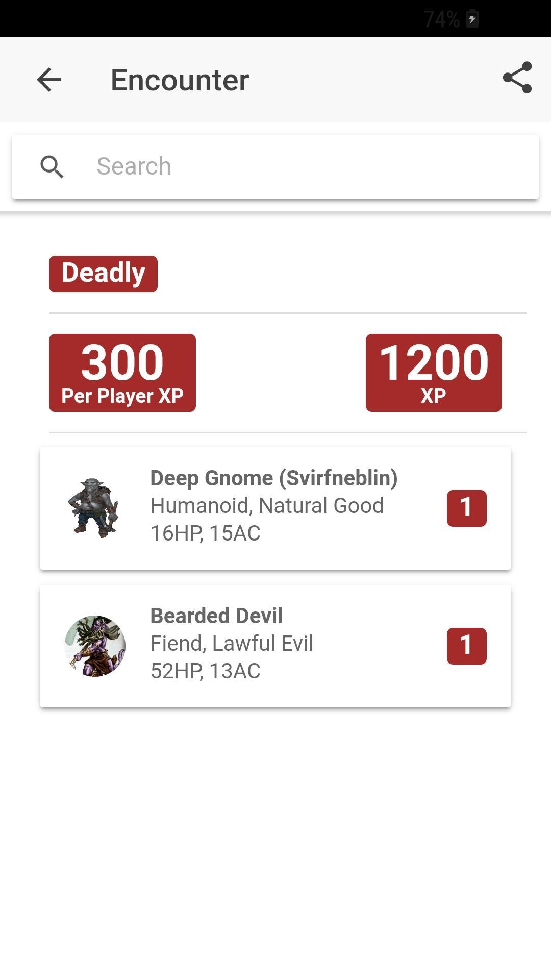Tap the Bearded Devil round portrait
The width and height of the screenshot is (551, 980).
point(95,646)
